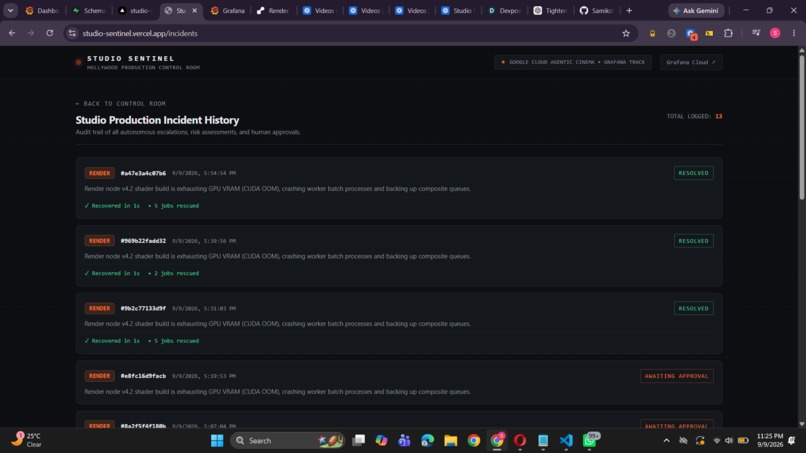
Task: Open the pink profile avatar
Action: point(775,33)
